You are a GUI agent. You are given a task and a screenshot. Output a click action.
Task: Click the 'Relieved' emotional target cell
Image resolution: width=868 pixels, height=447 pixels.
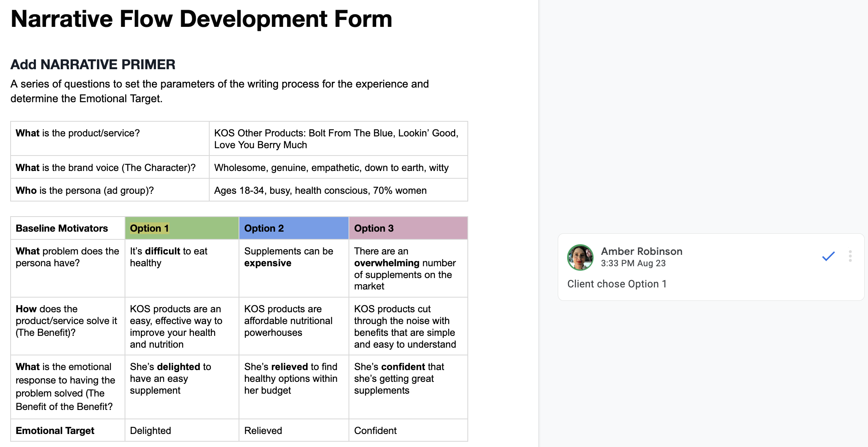pyautogui.click(x=294, y=430)
